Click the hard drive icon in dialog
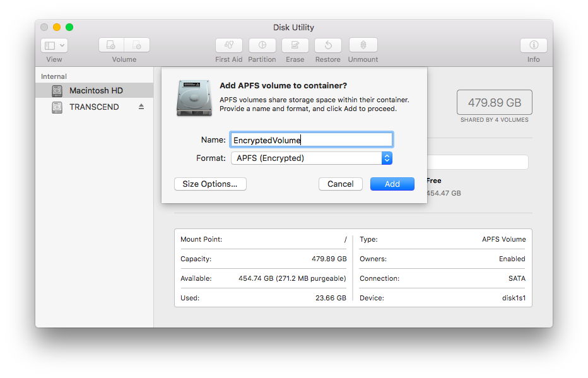Image resolution: width=588 pixels, height=378 pixels. pyautogui.click(x=193, y=98)
